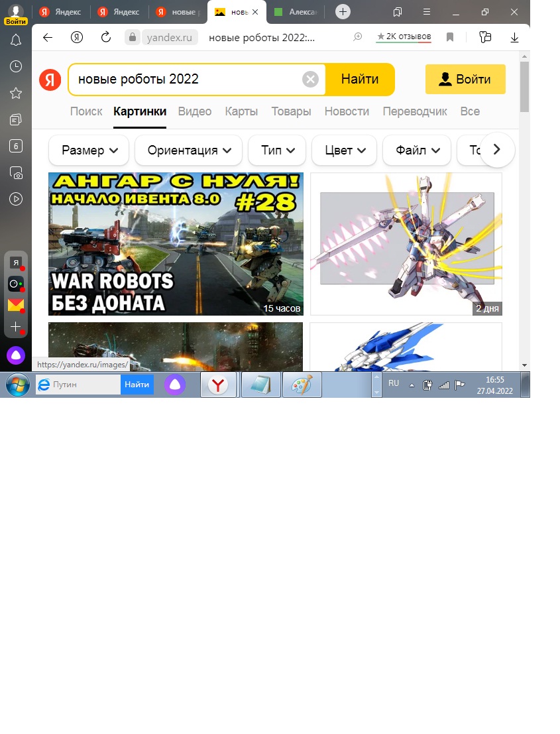Open the War Robots thumbnail image
The image size is (560, 734).
click(x=176, y=244)
